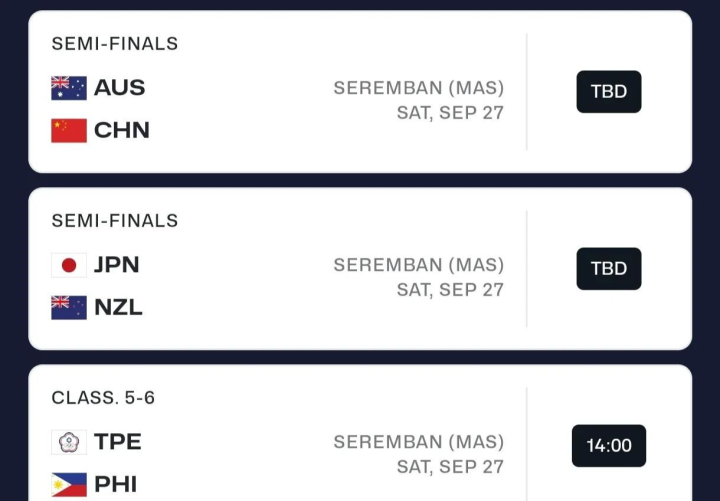Open the AUS team name

119,88
